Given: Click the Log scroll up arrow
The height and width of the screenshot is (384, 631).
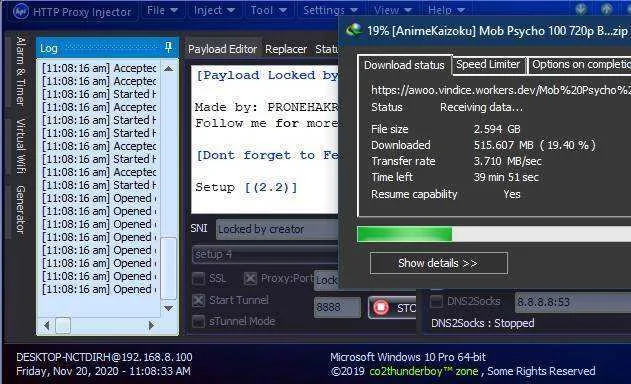Looking at the screenshot, I should point(169,68).
